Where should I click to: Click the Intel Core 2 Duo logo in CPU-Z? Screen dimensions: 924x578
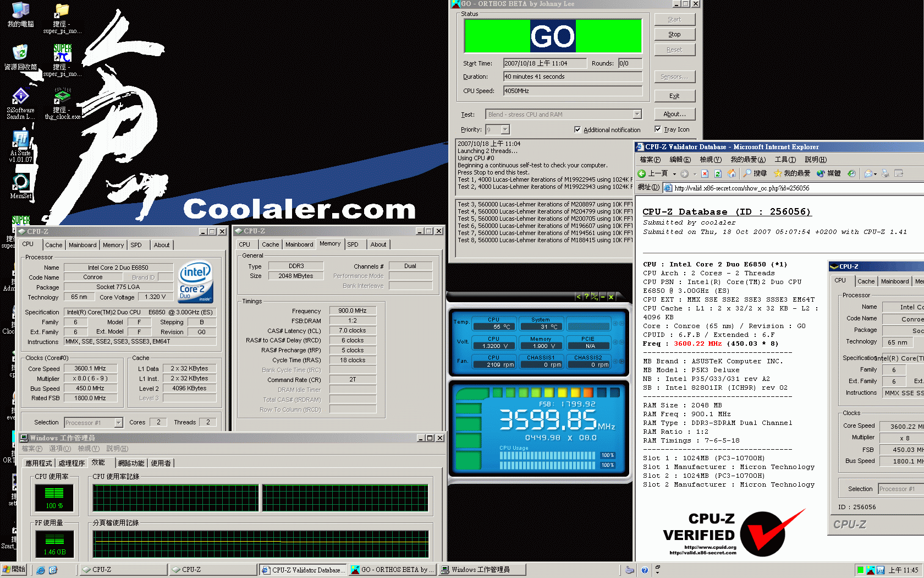(196, 281)
